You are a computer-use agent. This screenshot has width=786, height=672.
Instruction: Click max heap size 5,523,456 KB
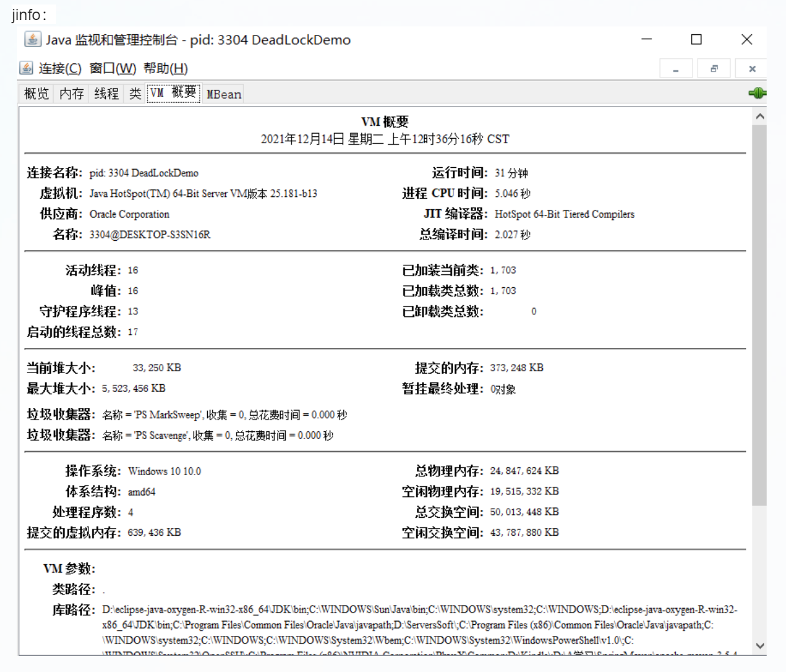tap(134, 389)
